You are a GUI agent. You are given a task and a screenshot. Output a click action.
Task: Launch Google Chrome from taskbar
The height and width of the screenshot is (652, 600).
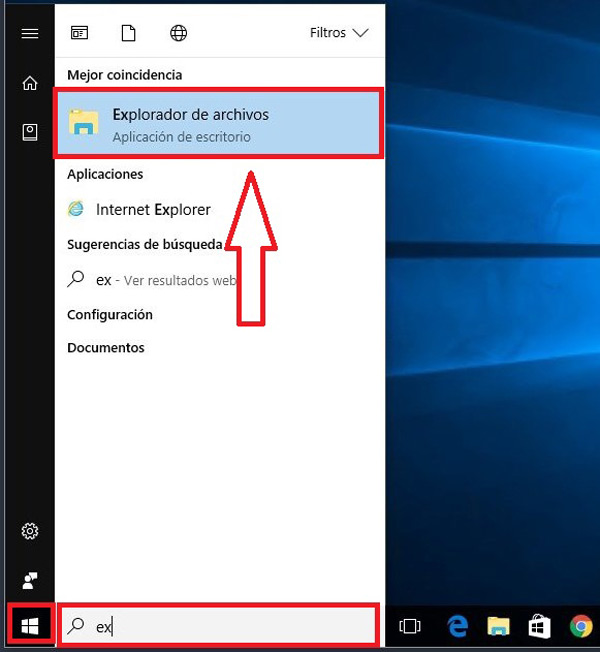580,627
